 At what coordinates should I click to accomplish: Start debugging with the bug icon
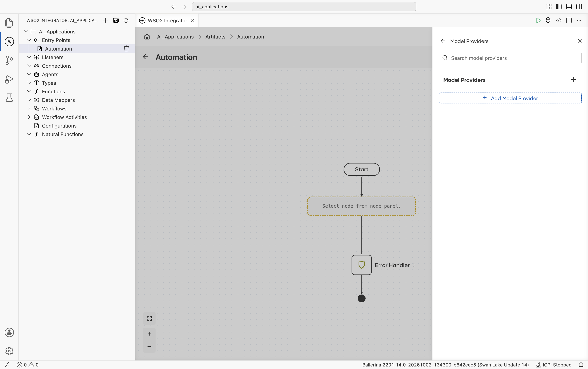click(x=548, y=20)
